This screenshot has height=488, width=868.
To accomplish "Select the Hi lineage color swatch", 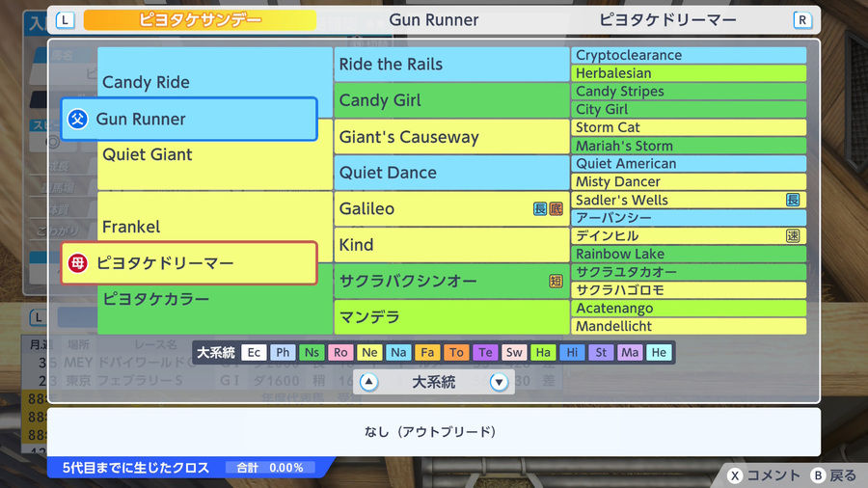I will tap(572, 352).
